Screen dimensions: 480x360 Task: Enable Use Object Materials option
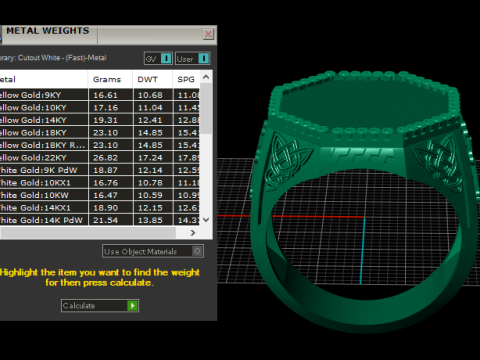pyautogui.click(x=197, y=251)
